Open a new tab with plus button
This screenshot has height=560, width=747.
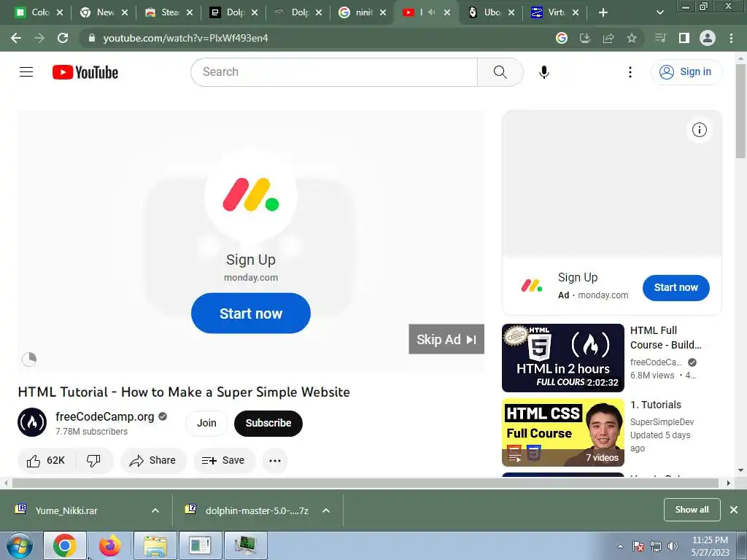(603, 12)
